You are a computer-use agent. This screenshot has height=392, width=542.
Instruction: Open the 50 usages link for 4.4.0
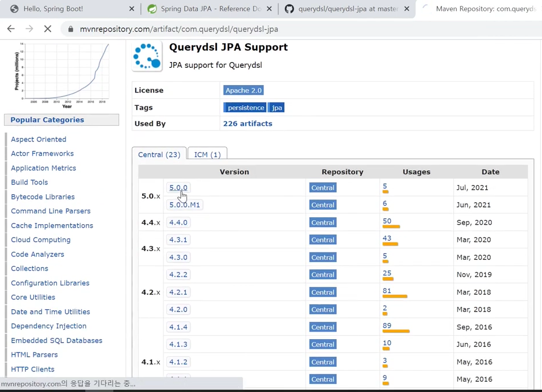(387, 221)
